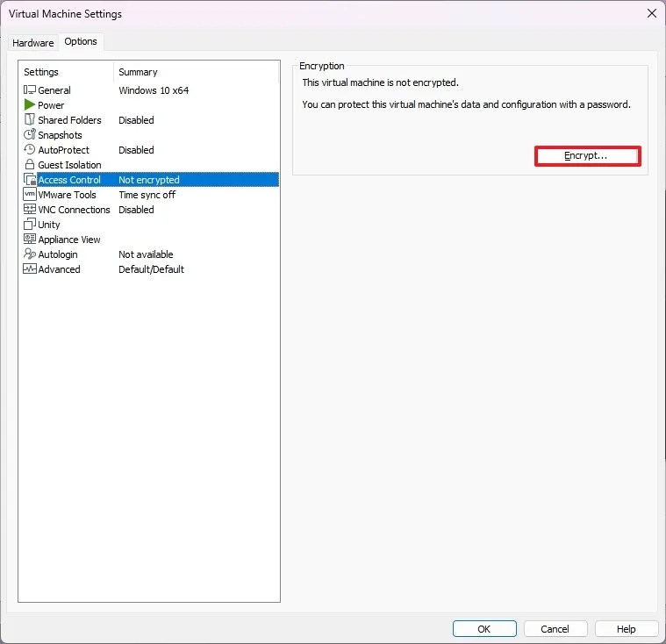Confirm with the OK button
The height and width of the screenshot is (644, 666).
tap(484, 629)
